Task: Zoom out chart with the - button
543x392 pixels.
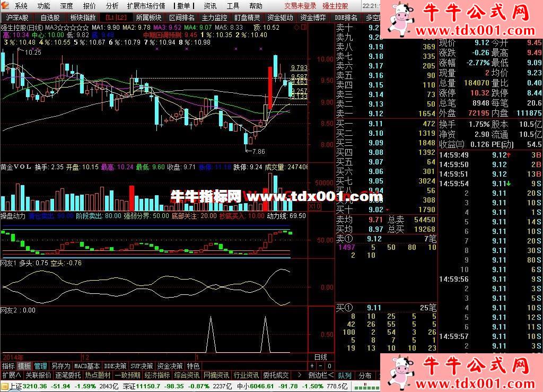Action: click(321, 365)
